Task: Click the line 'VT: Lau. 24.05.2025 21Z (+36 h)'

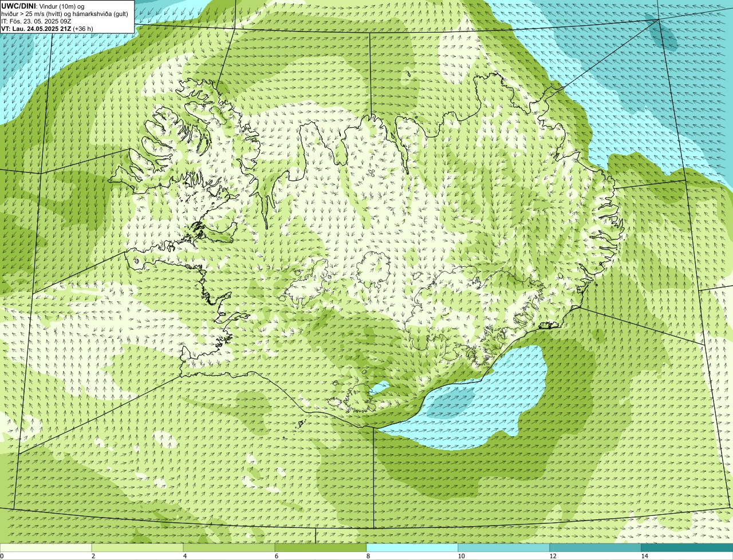Action: tap(47, 28)
